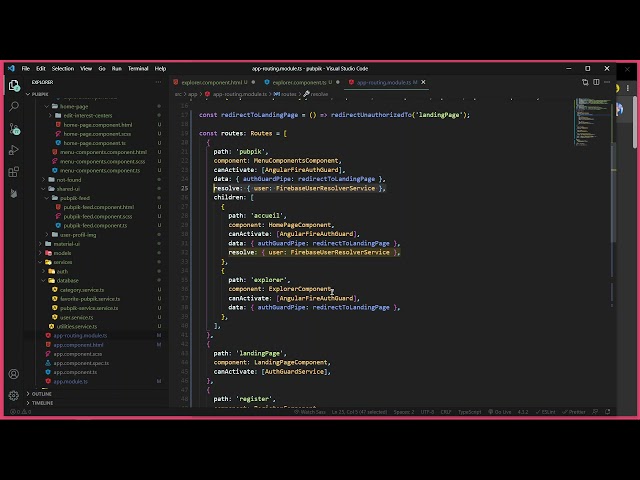Expand the not-found folder
This screenshot has width=640, height=480.
pyautogui.click(x=68, y=180)
